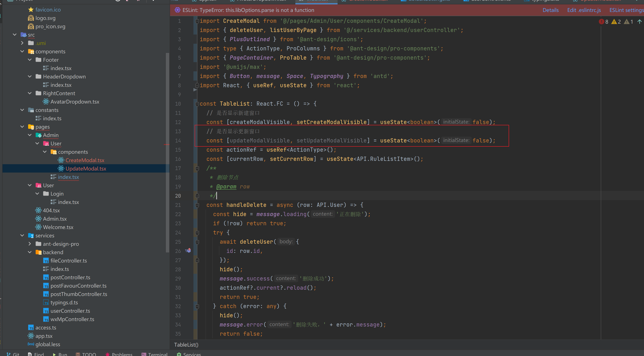Open the Run tool window

[x=60, y=354]
